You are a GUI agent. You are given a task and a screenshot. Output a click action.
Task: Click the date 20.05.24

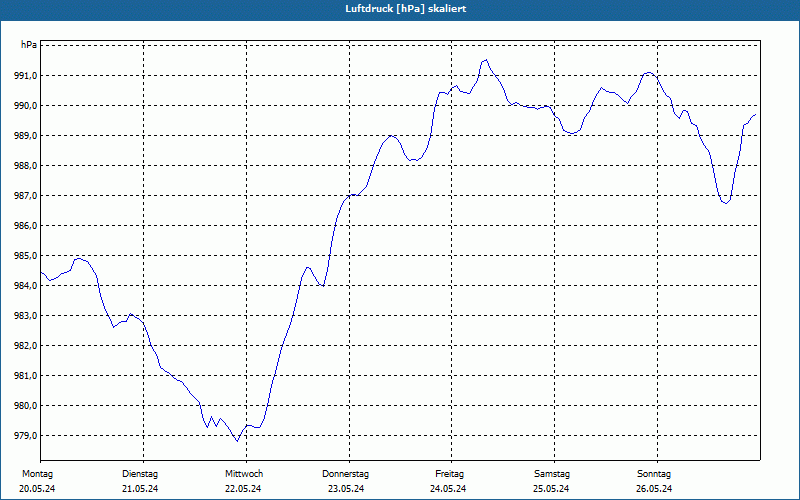[x=37, y=489]
